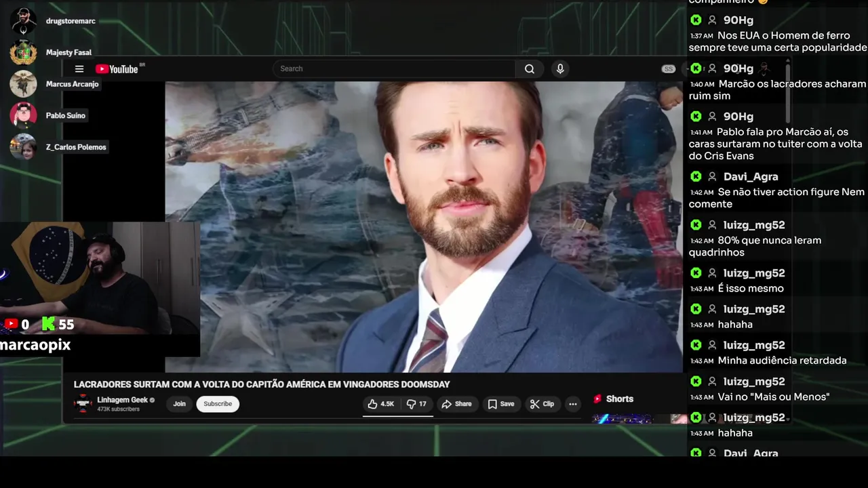
Task: Click Kick icon on 90Hg's 1:37 AM message
Action: tap(696, 20)
